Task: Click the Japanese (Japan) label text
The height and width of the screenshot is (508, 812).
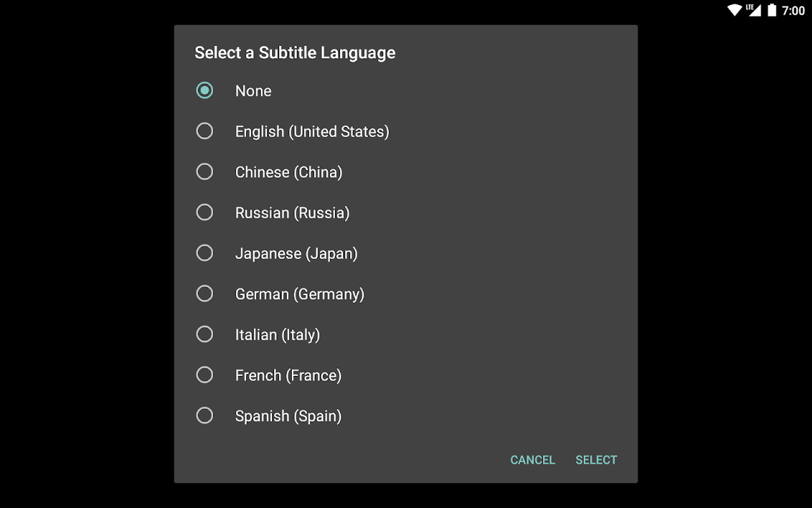Action: 296,253
